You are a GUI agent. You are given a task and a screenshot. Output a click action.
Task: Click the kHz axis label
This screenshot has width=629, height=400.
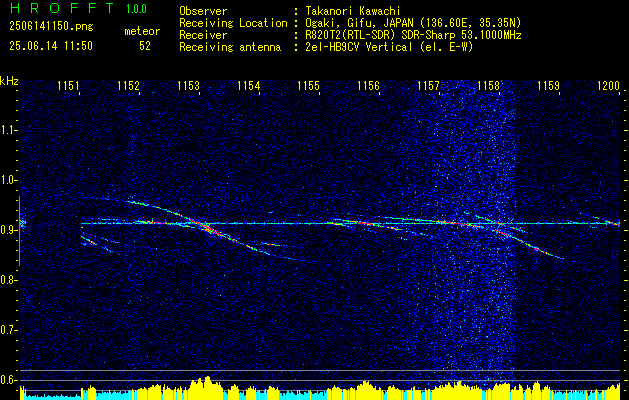(x=9, y=81)
